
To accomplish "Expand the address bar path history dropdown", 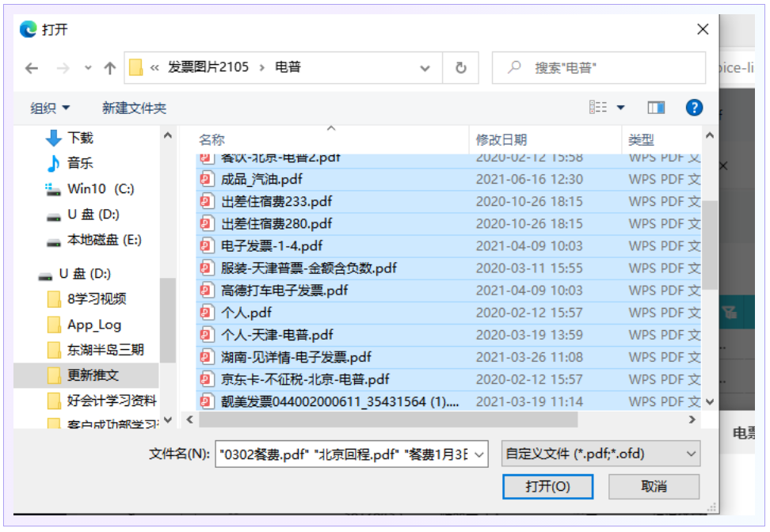I will pyautogui.click(x=425, y=68).
